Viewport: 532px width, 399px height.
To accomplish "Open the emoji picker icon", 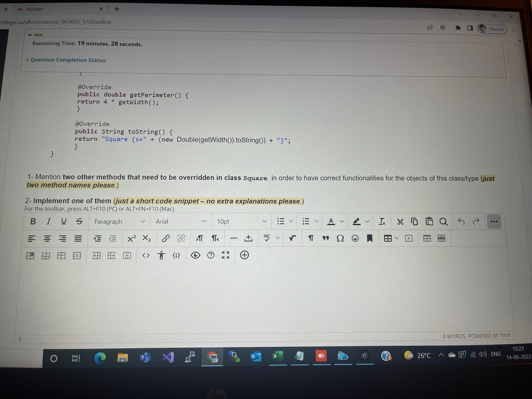I will tap(355, 238).
